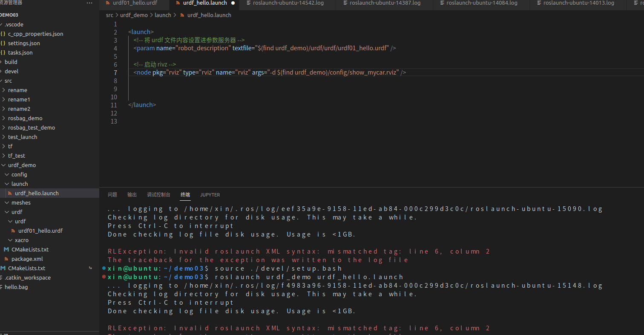Expand the test_launch folder

[x=4, y=137]
